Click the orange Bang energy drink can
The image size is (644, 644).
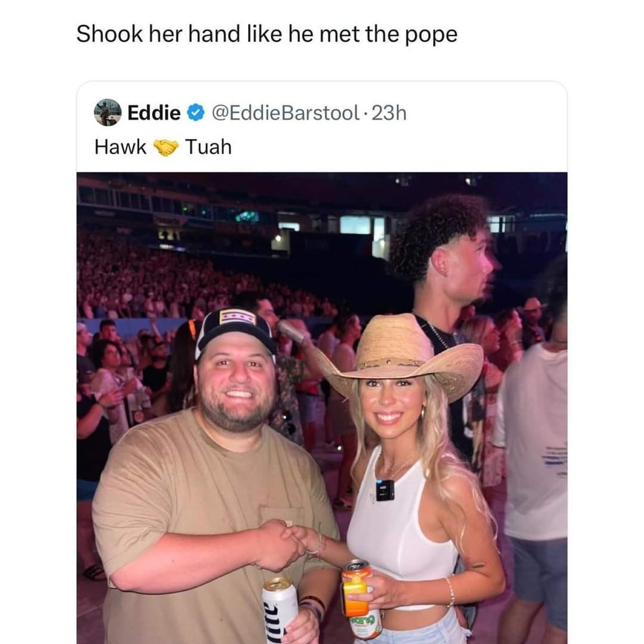[360, 599]
